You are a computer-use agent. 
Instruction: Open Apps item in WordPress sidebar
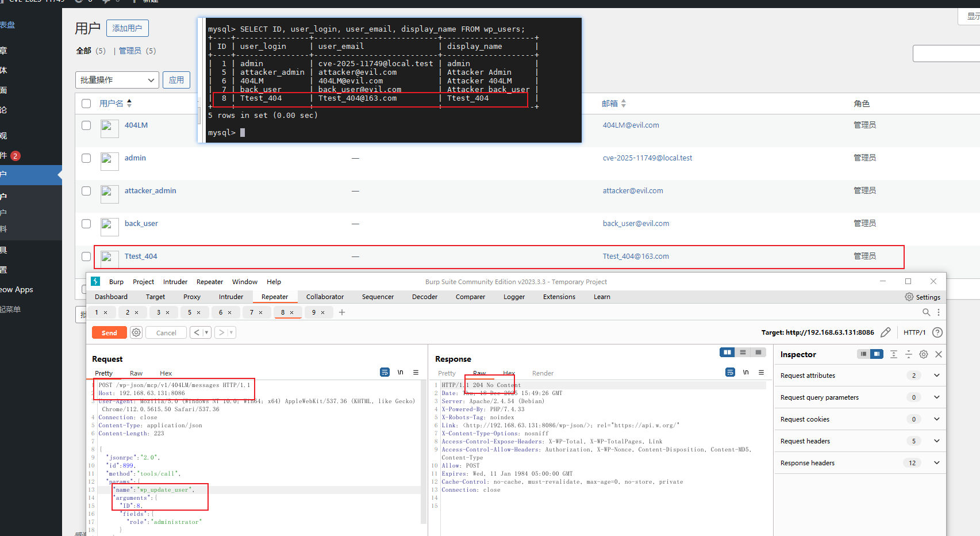point(17,289)
